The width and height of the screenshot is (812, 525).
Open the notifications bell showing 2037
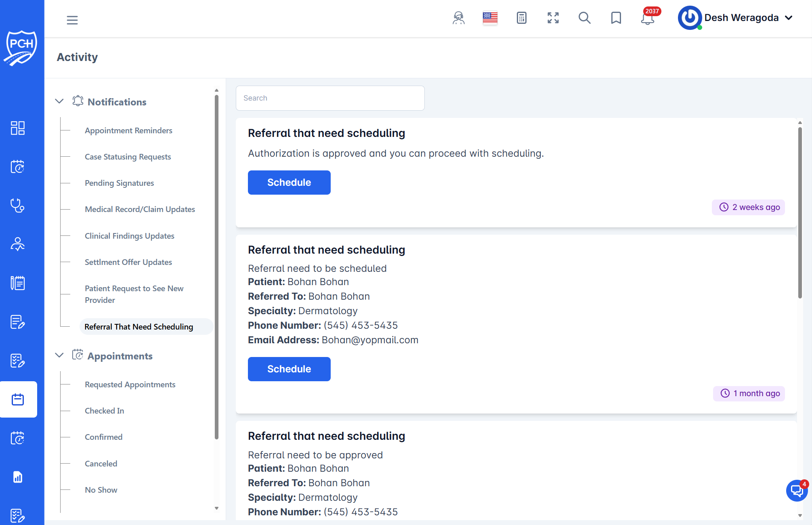[647, 19]
